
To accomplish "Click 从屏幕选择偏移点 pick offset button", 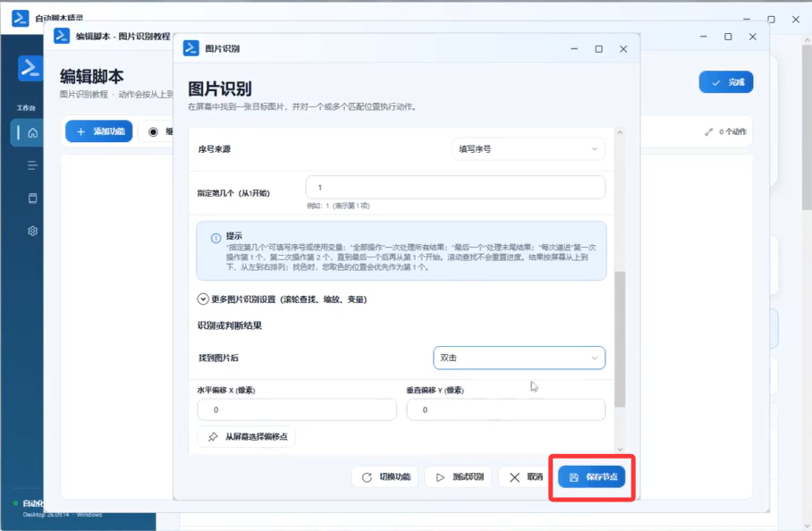I will [x=246, y=437].
